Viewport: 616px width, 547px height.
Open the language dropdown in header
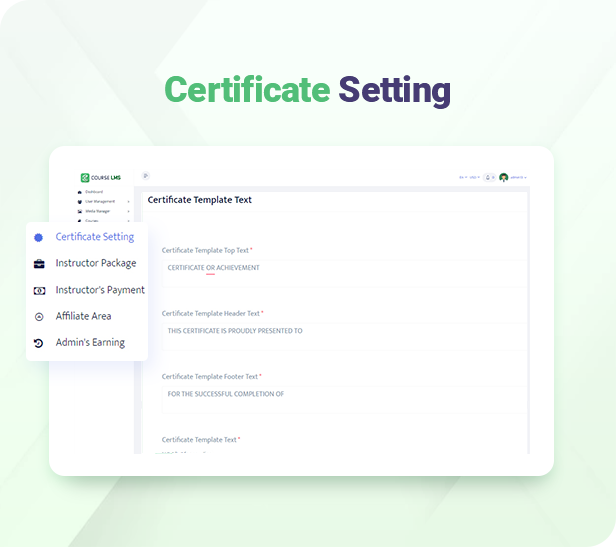463,177
